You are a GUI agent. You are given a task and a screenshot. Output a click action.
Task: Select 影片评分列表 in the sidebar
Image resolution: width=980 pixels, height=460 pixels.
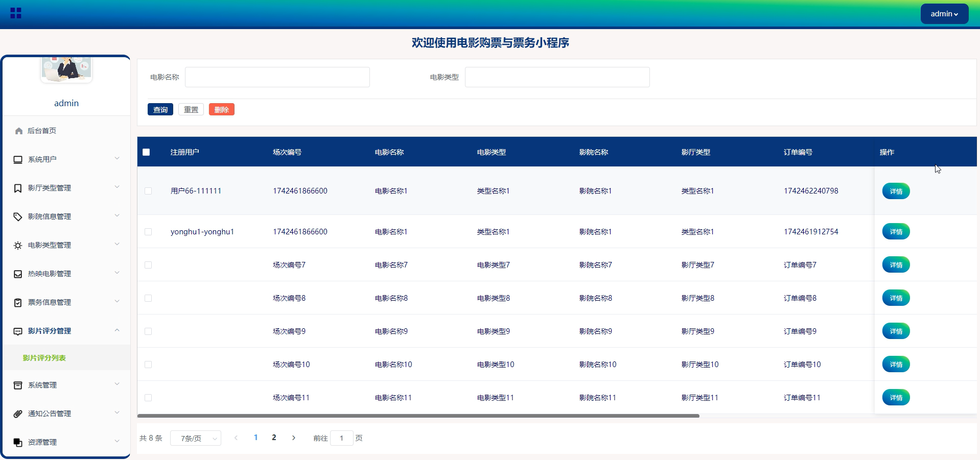pyautogui.click(x=45, y=358)
